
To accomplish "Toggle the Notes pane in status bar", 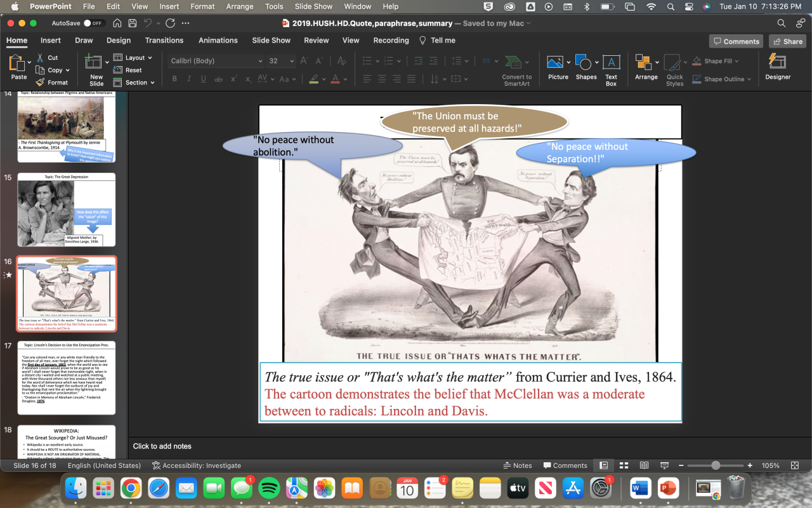I will [x=517, y=465].
